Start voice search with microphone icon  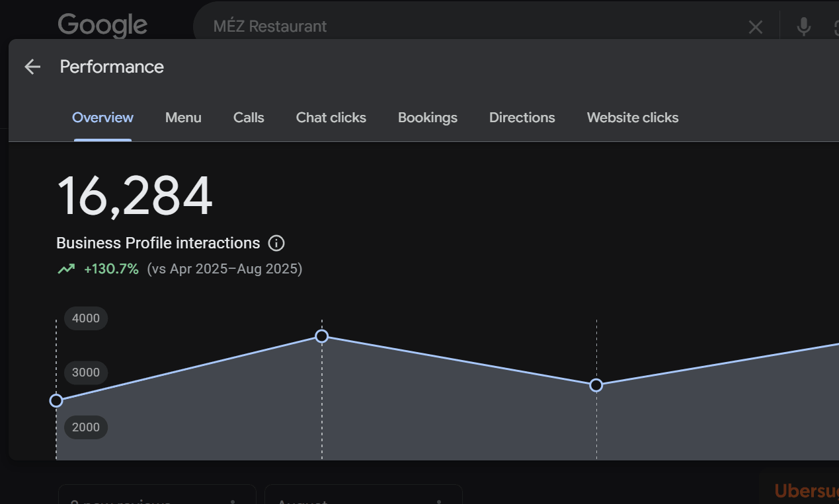(x=803, y=27)
